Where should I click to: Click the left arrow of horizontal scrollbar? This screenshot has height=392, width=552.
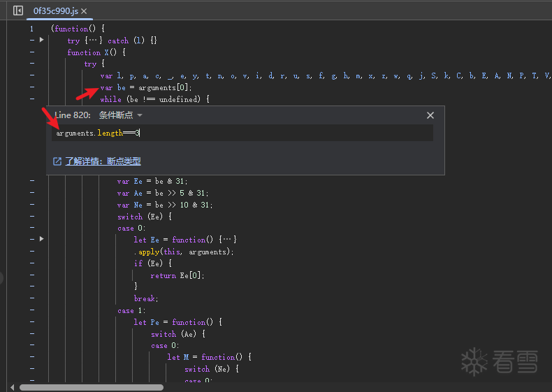(12, 386)
